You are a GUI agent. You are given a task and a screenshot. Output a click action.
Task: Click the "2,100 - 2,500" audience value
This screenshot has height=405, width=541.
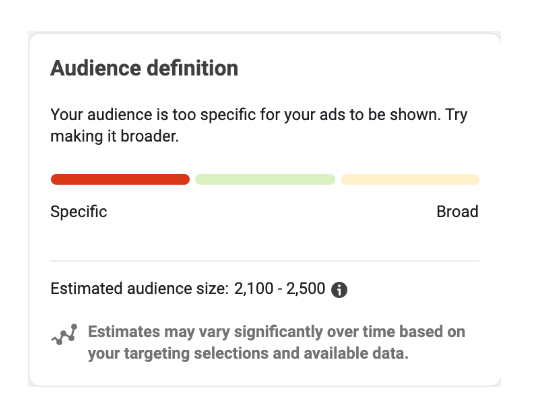pyautogui.click(x=279, y=288)
